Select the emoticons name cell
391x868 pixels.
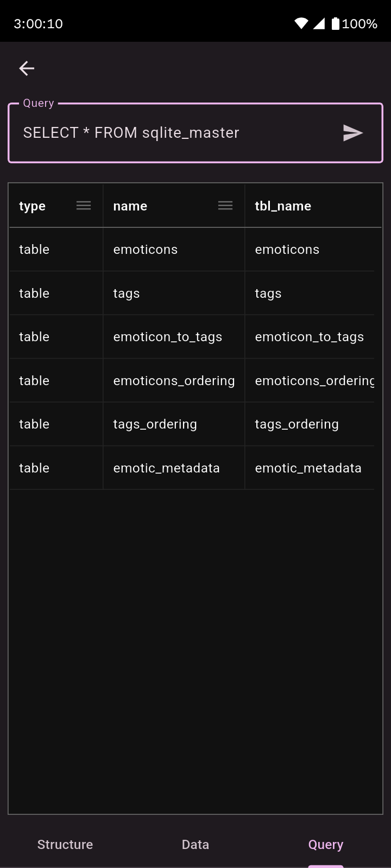[x=146, y=250]
